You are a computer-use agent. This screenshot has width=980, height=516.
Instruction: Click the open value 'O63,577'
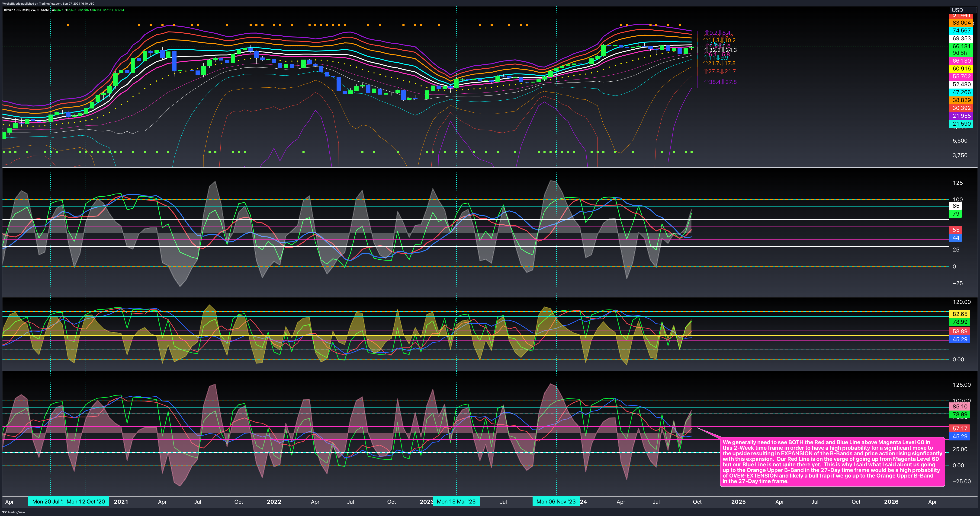58,10
